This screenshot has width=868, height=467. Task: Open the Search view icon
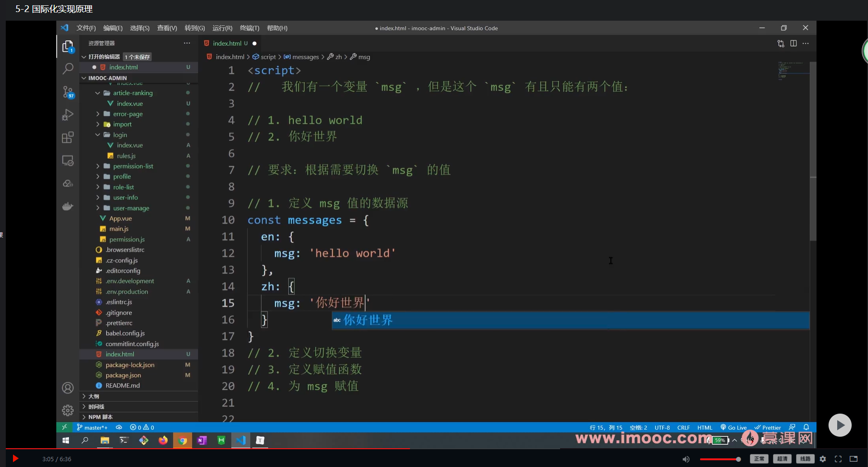(68, 69)
